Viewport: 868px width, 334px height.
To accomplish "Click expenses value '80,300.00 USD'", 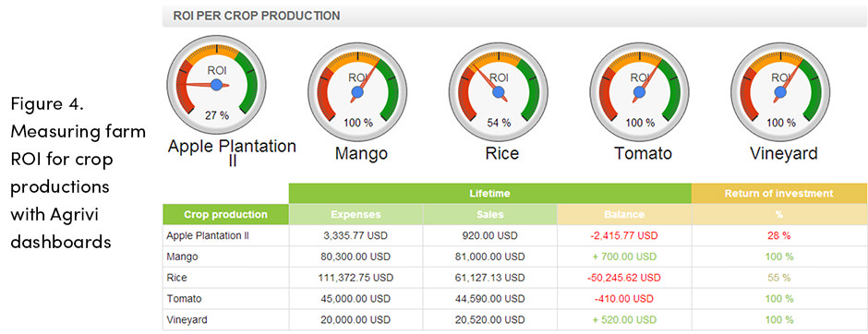I will 356,256.
